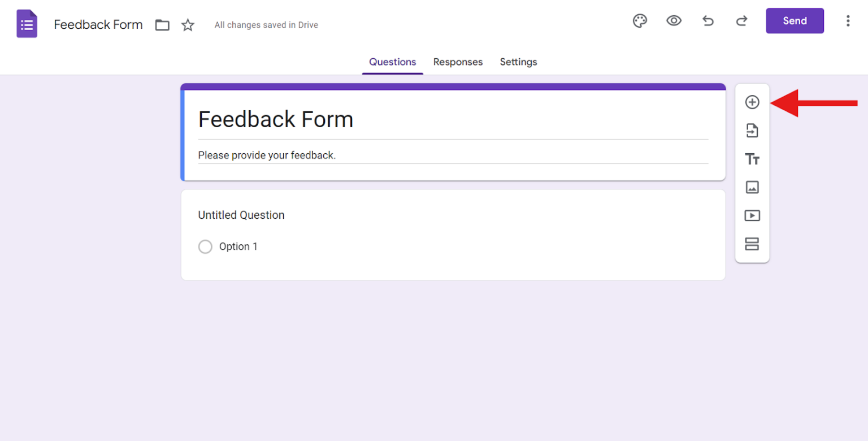Screen dimensions: 868x441
Task: Open the Google Forms home icon
Action: [26, 23]
